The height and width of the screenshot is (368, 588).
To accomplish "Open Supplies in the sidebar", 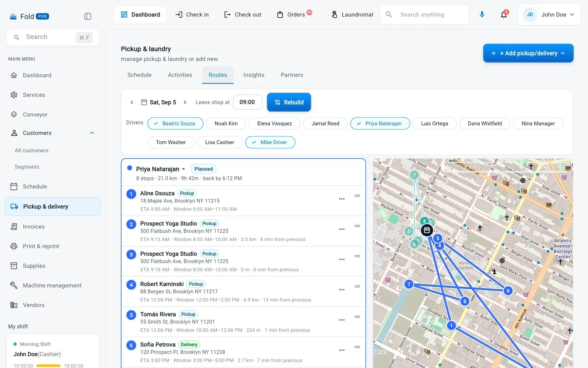I will [53, 266].
